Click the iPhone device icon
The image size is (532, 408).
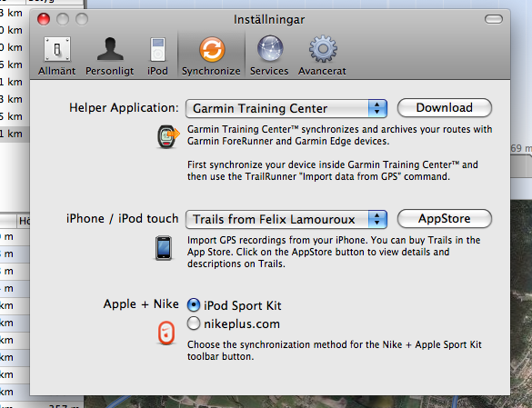click(164, 248)
